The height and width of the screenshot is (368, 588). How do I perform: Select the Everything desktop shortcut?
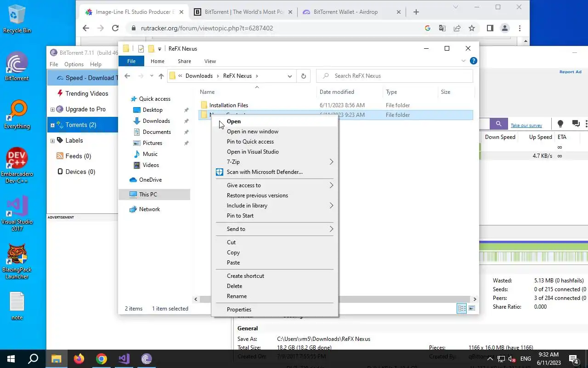pos(17,115)
